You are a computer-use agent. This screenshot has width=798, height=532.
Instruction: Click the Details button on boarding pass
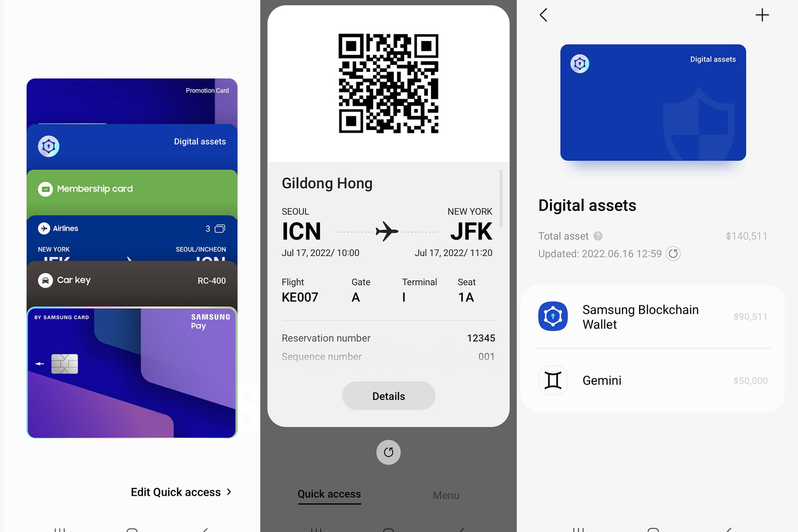click(x=388, y=396)
